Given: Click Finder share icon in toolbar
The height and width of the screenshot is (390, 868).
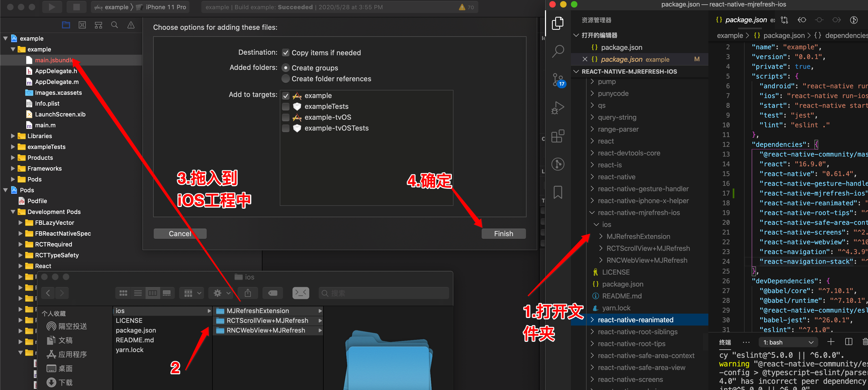Looking at the screenshot, I should tap(248, 293).
